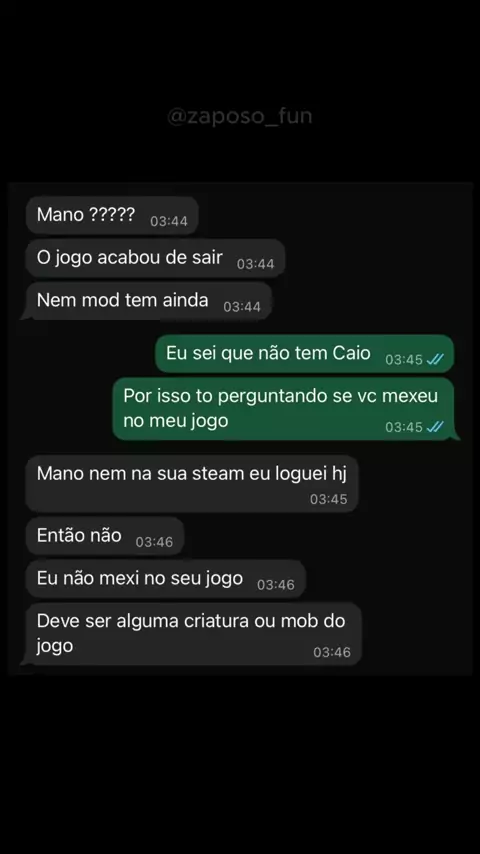Tap the blue read ticks on the Caio message
480x854 pixels.
point(435,359)
